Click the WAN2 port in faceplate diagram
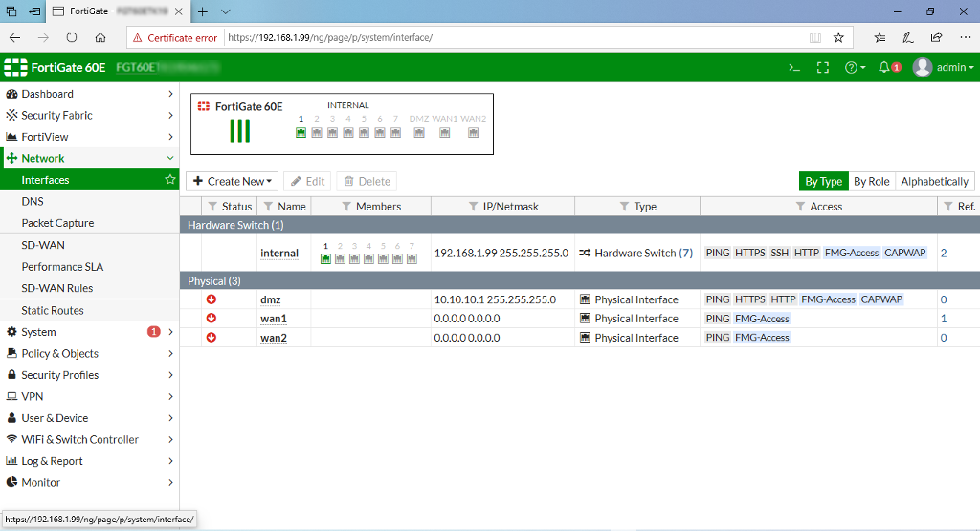The image size is (980, 531). 473,132
